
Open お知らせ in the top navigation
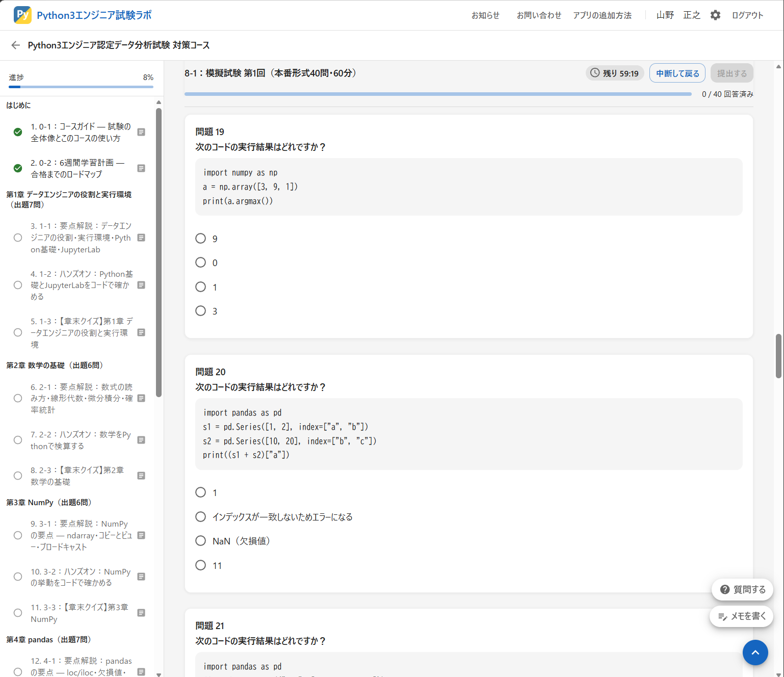(485, 15)
